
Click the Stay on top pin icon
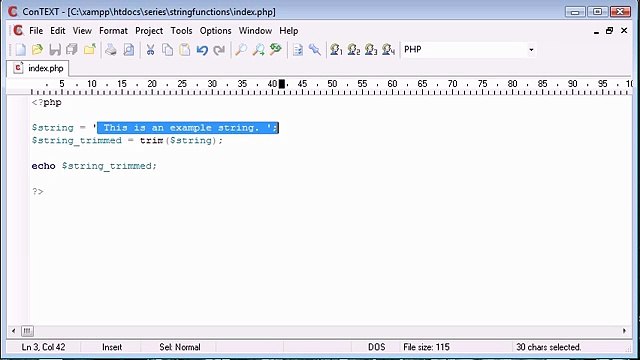click(315, 50)
